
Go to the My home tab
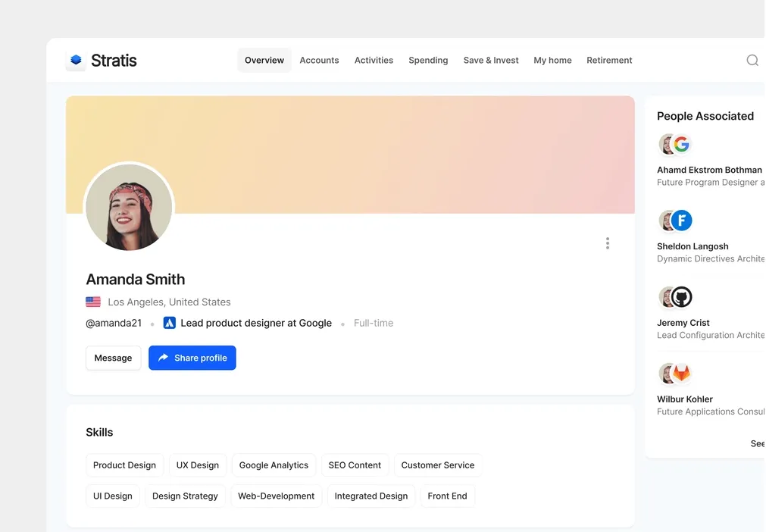pyautogui.click(x=552, y=60)
